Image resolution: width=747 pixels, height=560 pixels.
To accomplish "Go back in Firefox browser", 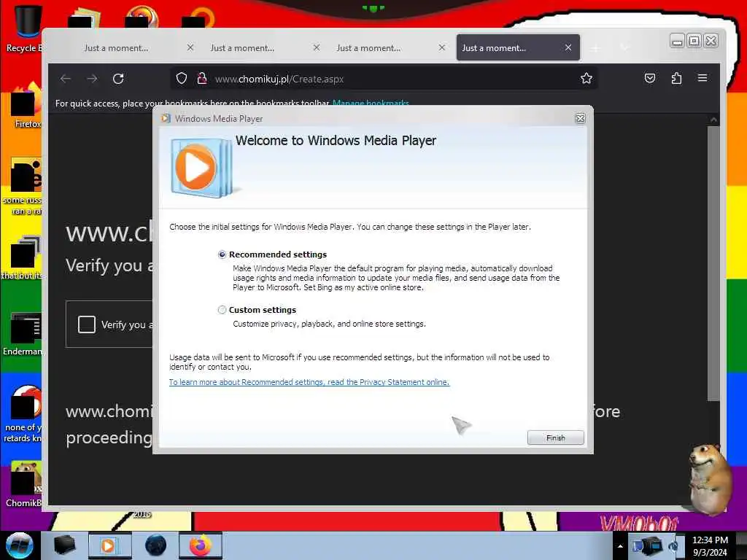I will pos(66,79).
